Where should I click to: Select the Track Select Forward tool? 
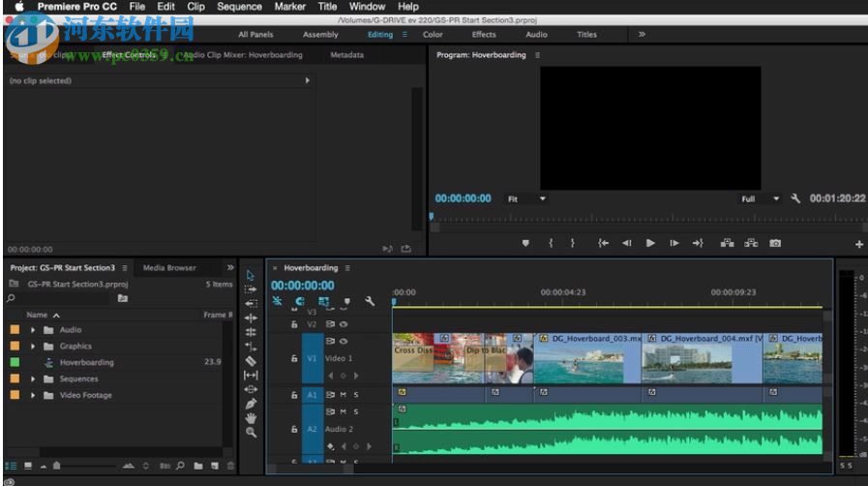(251, 289)
